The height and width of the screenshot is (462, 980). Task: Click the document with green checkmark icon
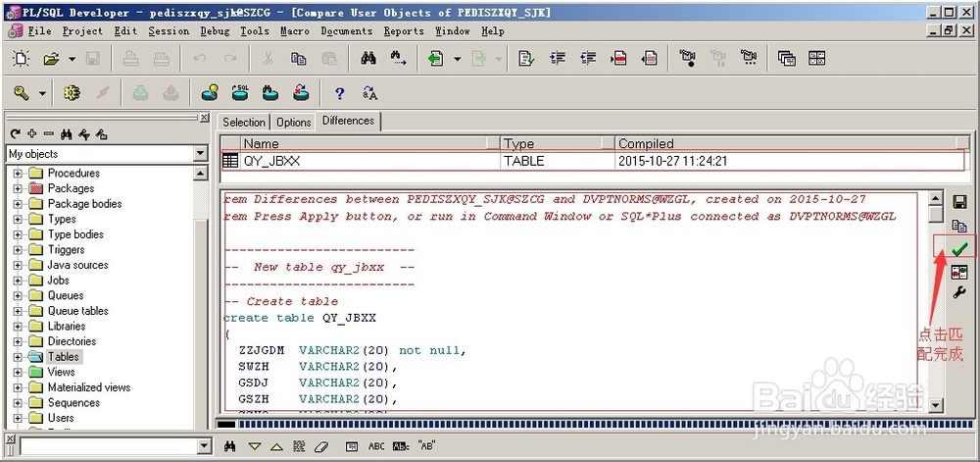(526, 59)
